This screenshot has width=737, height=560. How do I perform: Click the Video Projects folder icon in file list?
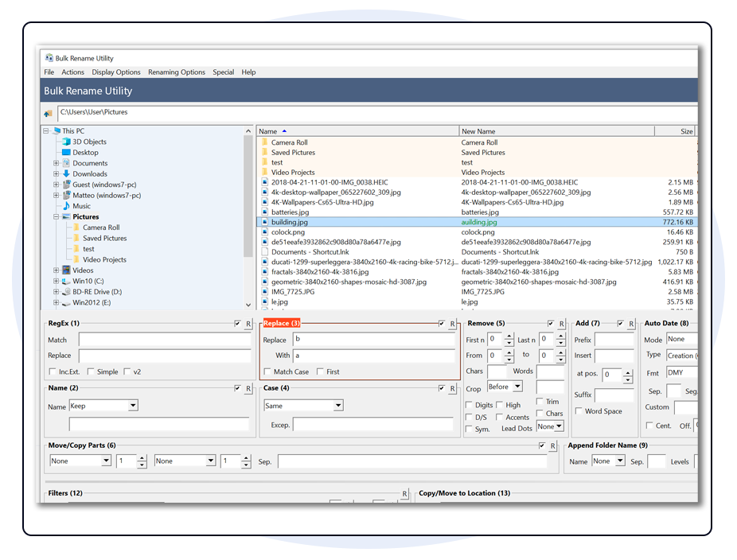(264, 172)
